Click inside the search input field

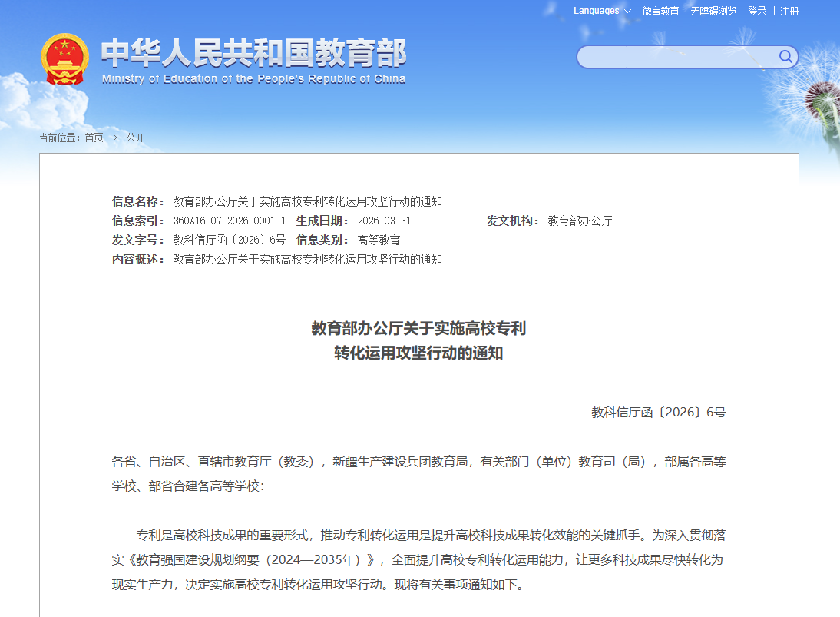(678, 57)
